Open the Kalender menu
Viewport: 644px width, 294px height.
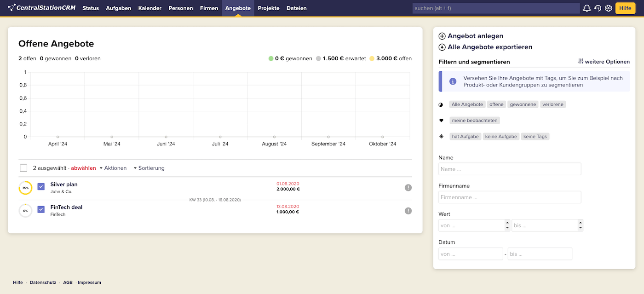point(150,8)
